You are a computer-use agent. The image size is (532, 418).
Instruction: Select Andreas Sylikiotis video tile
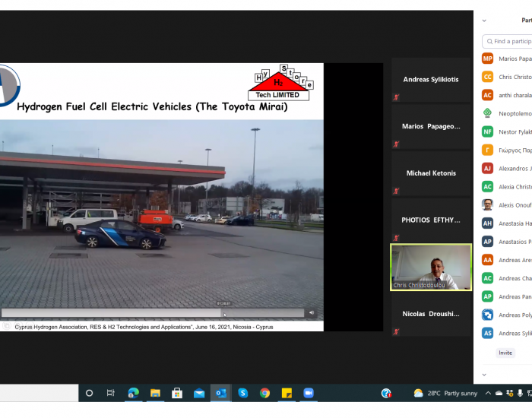coord(431,80)
